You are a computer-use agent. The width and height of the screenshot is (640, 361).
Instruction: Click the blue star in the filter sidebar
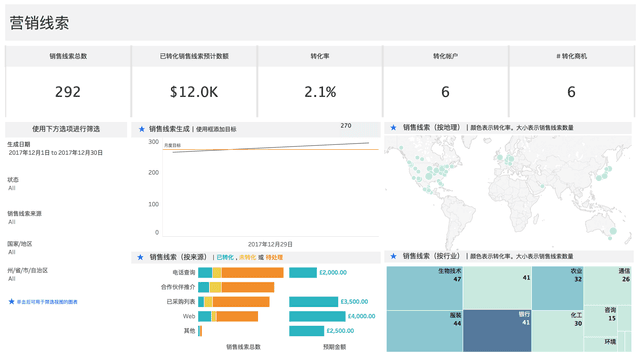tap(11, 301)
